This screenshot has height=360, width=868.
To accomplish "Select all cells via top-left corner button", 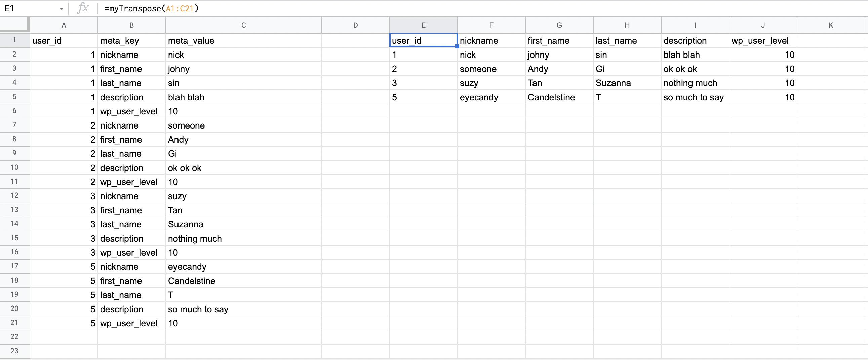I will (x=14, y=25).
